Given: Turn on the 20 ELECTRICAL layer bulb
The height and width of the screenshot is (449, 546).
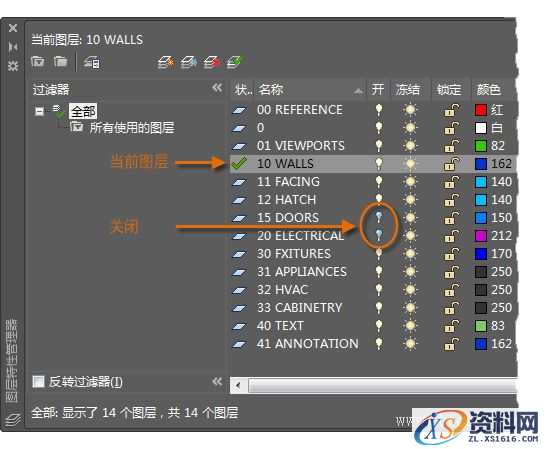Looking at the screenshot, I should point(379,235).
